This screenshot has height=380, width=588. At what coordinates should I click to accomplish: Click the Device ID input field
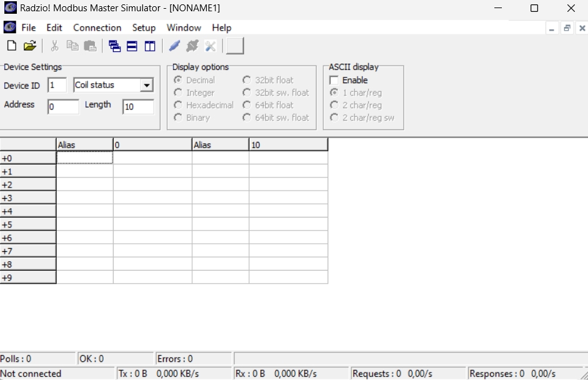(x=57, y=86)
